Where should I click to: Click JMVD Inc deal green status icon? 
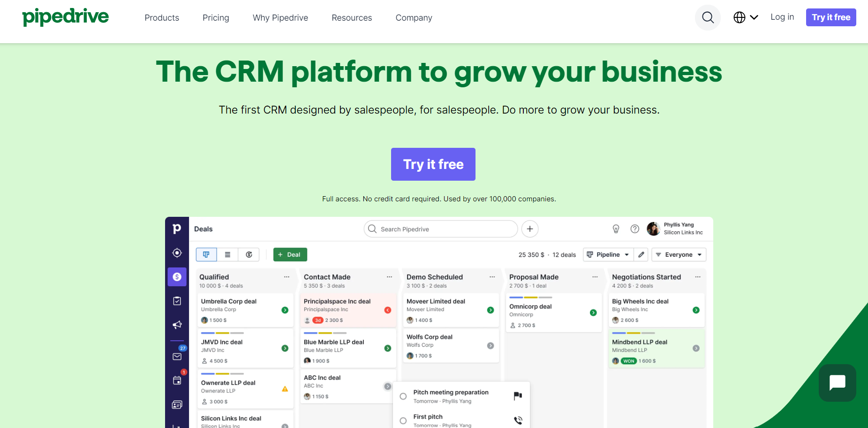[x=285, y=348]
